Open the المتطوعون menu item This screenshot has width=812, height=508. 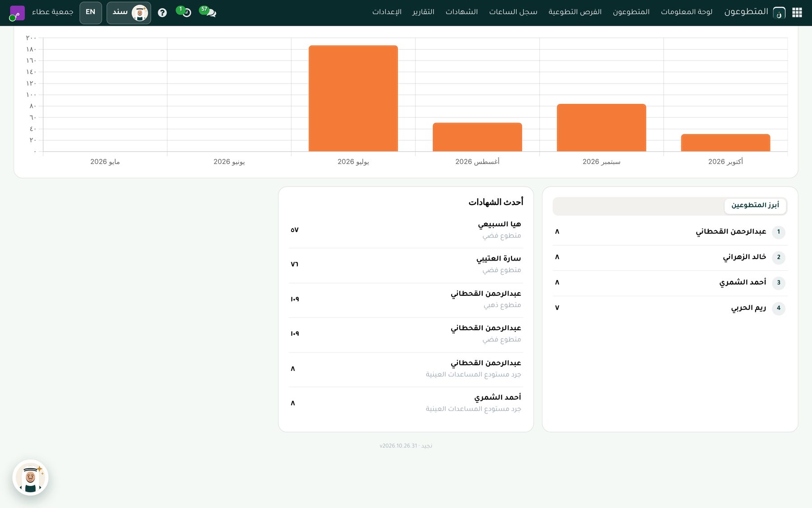(x=631, y=12)
